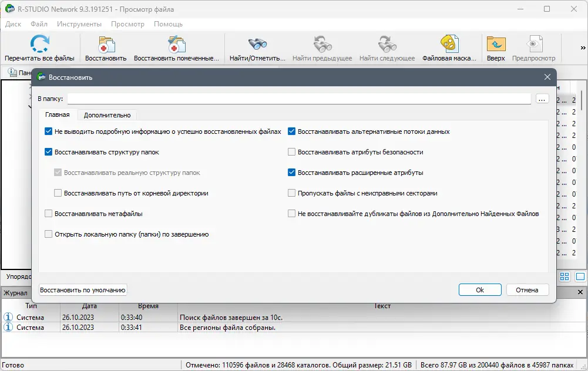The height and width of the screenshot is (371, 588).
Task: Click Восстановить помеченные toolbar icon
Action: tap(176, 45)
